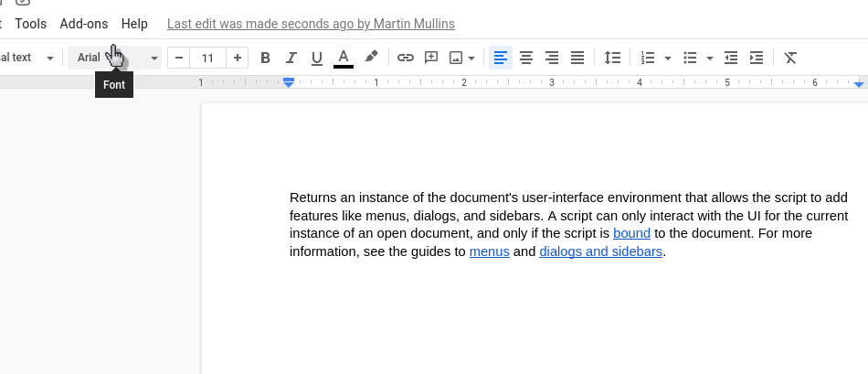Click the font size 11 field
The width and height of the screenshot is (868, 374).
(x=207, y=58)
